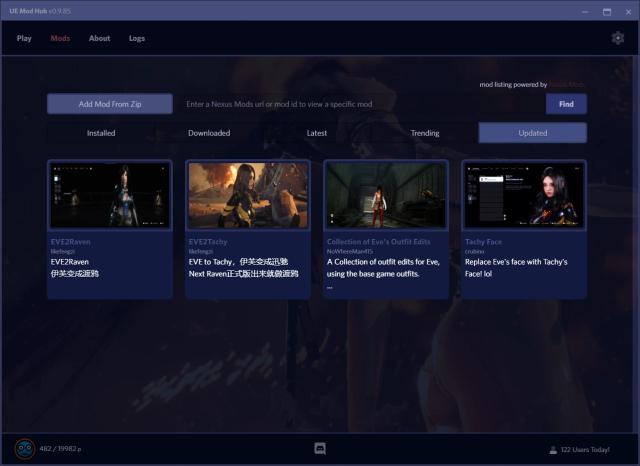
Task: Click the EVE2Raven mod title
Action: click(x=71, y=242)
